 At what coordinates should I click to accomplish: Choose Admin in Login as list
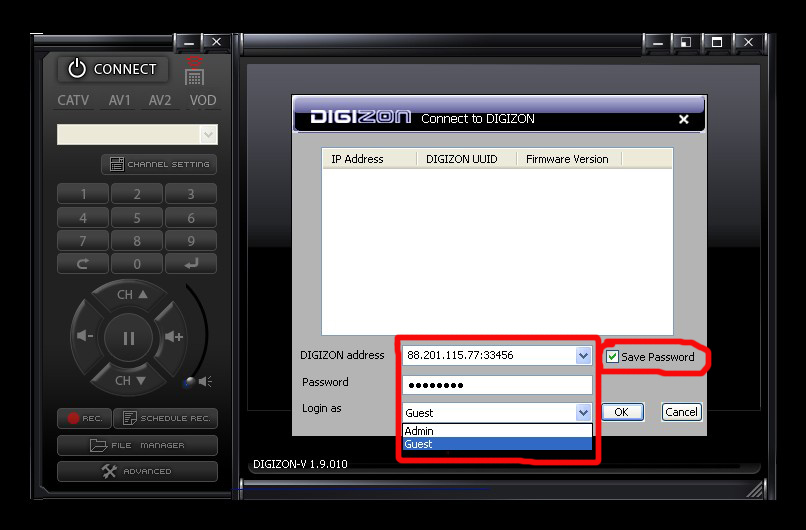[497, 431]
